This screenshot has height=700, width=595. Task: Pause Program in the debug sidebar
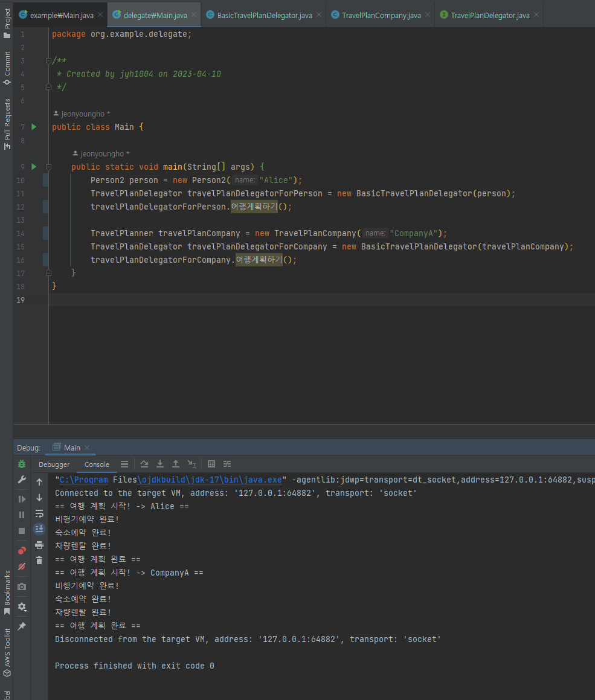(21, 515)
